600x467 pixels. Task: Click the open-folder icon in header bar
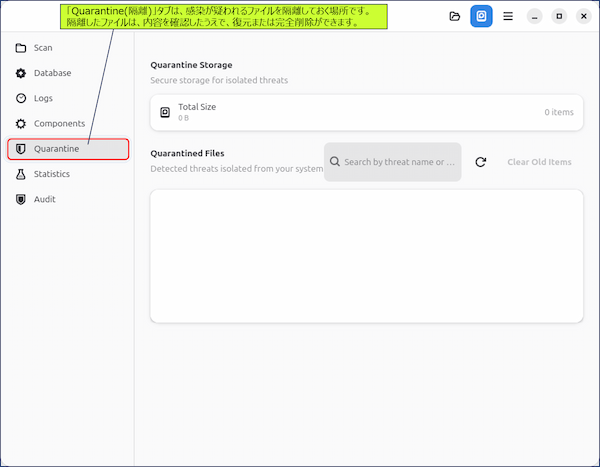[x=455, y=16]
